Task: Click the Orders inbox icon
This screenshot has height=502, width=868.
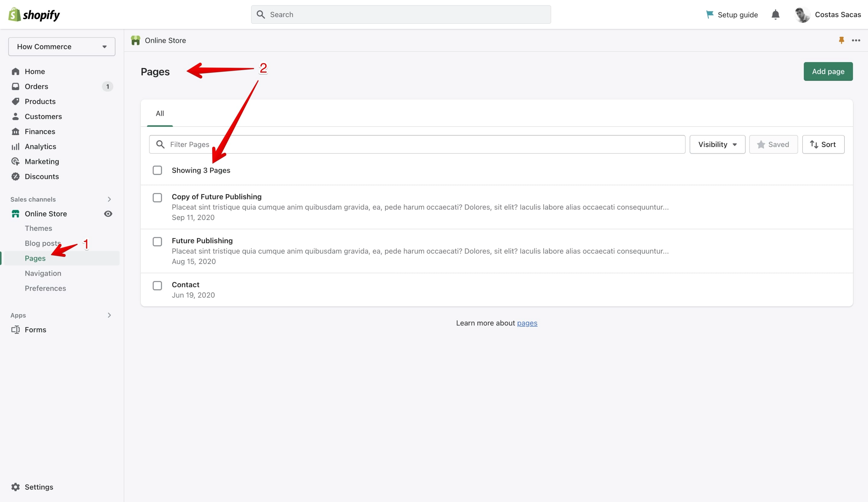Action: pos(15,86)
